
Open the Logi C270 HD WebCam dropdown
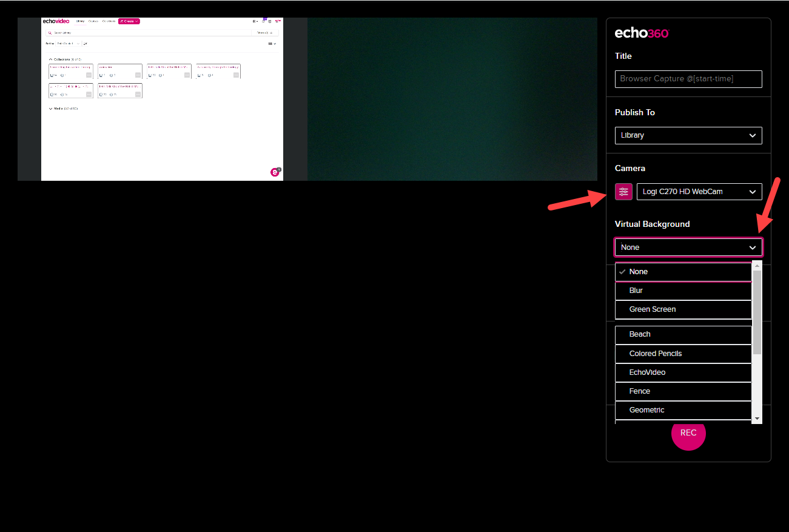(x=699, y=192)
